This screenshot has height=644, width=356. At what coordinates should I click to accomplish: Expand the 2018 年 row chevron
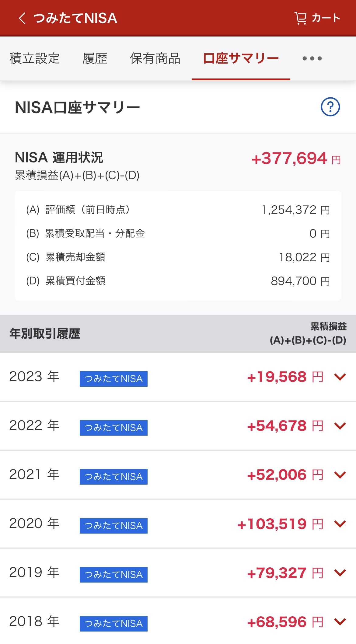[x=340, y=622]
